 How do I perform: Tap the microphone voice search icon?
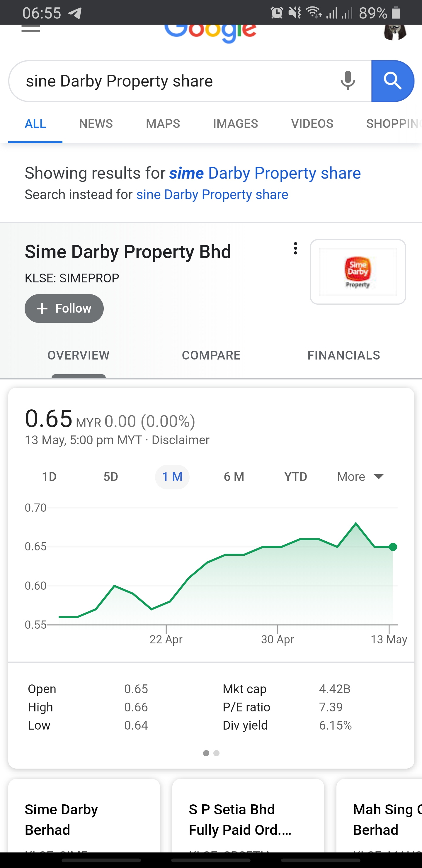click(348, 81)
